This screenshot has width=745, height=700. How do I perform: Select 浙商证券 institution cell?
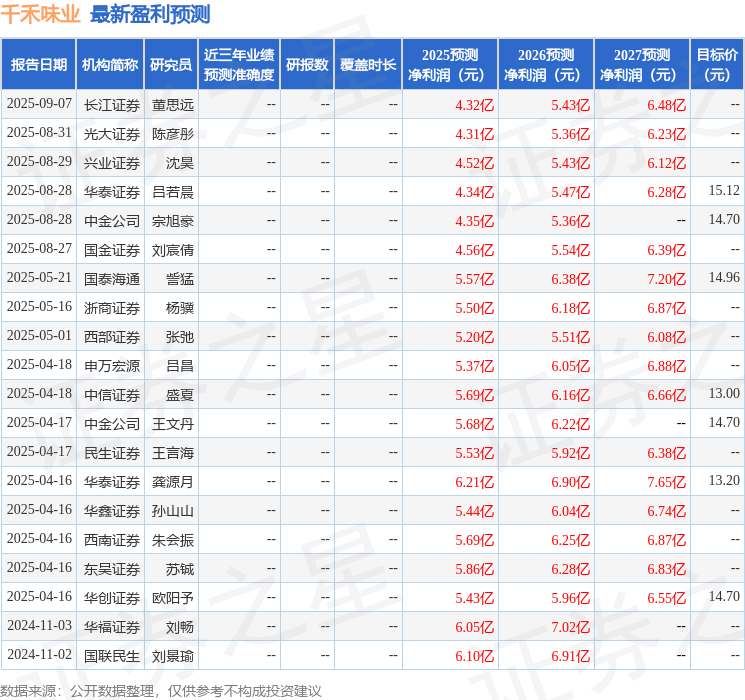(x=112, y=307)
